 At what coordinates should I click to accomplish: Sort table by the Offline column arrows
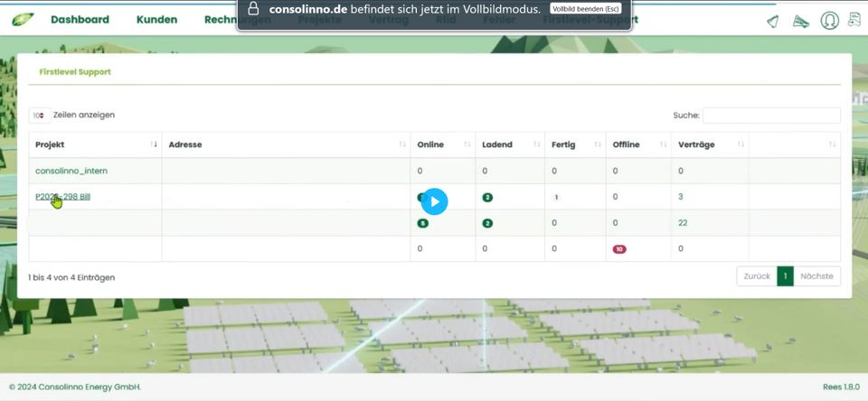click(x=663, y=145)
